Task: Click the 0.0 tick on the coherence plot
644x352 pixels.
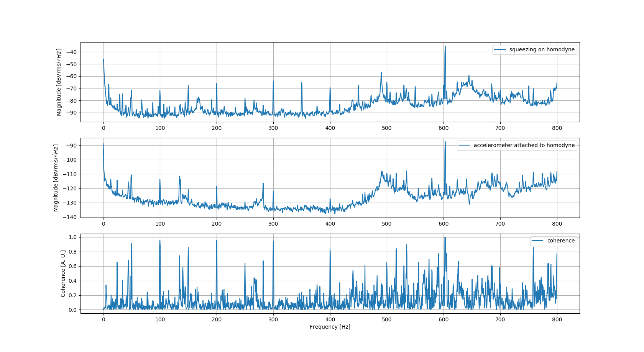Action: pyautogui.click(x=72, y=310)
